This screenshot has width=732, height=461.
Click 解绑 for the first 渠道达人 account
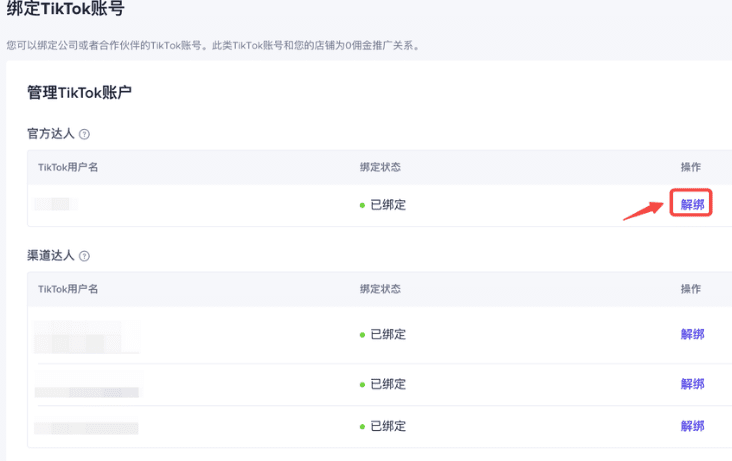pyautogui.click(x=692, y=334)
